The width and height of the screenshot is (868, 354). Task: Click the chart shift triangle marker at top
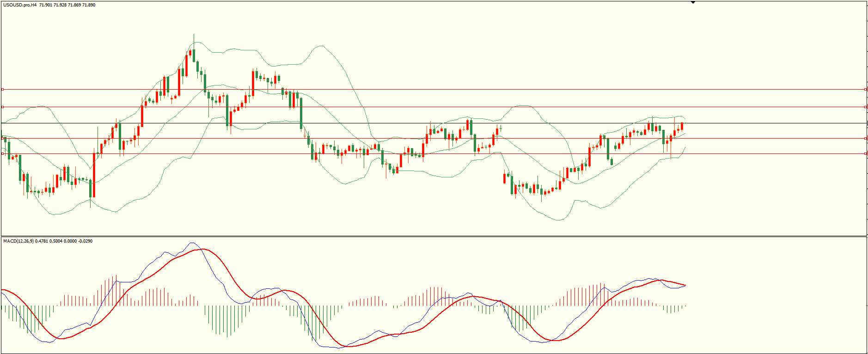coord(693,2)
